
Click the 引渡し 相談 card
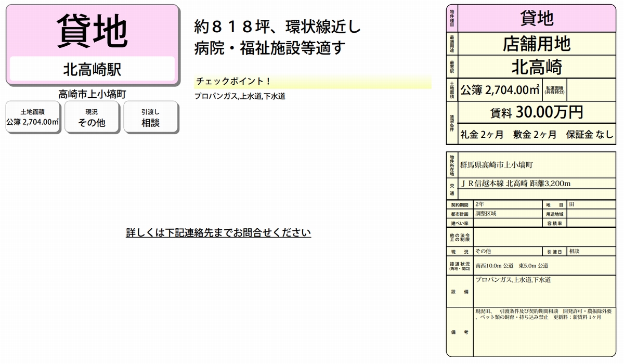151,117
